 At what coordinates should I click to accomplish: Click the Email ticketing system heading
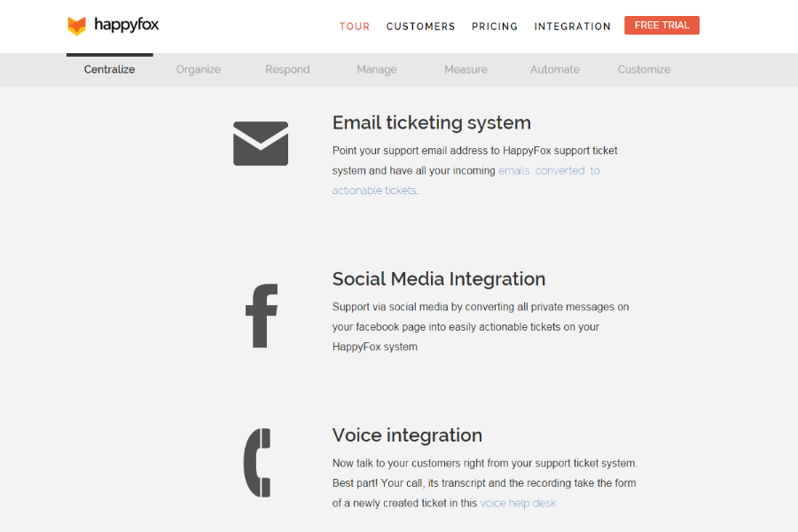tap(431, 123)
